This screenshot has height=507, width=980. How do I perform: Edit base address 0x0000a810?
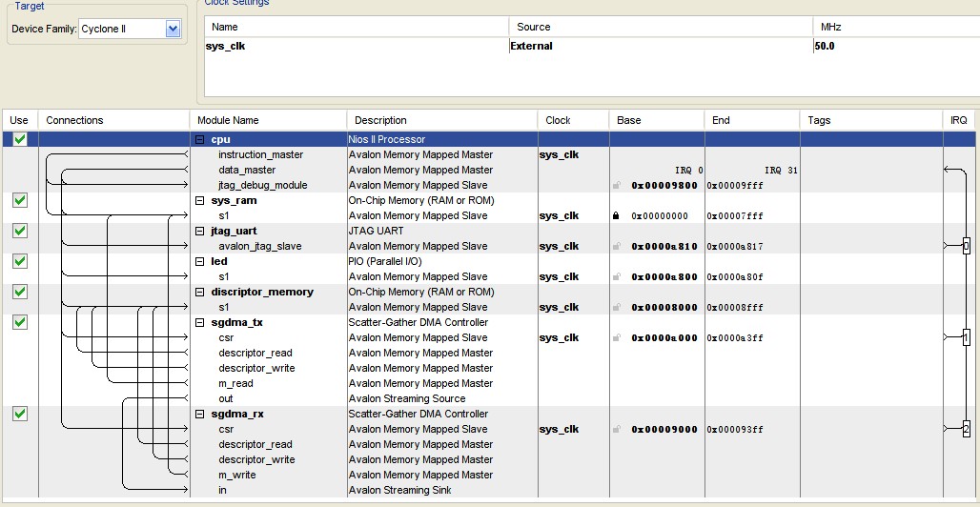[x=664, y=246]
